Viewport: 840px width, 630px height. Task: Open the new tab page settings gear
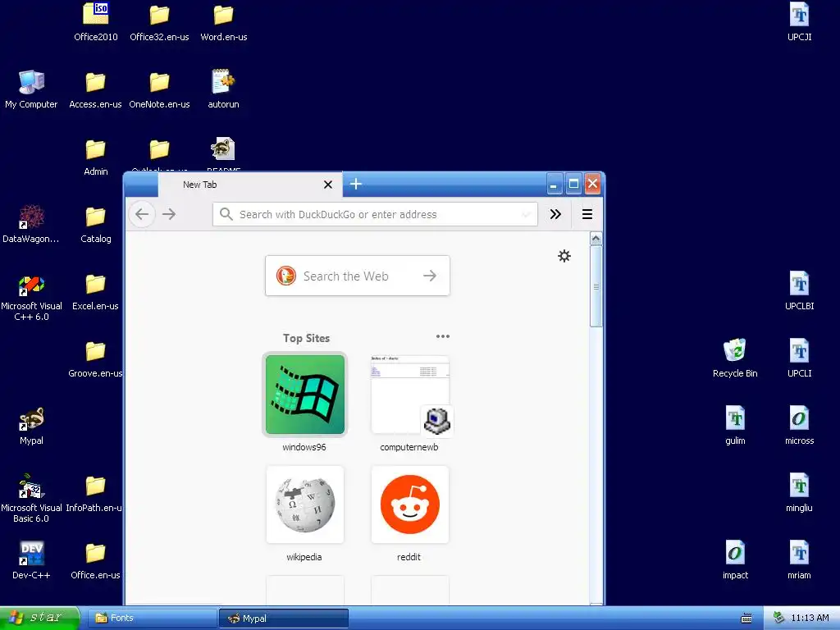pos(564,256)
